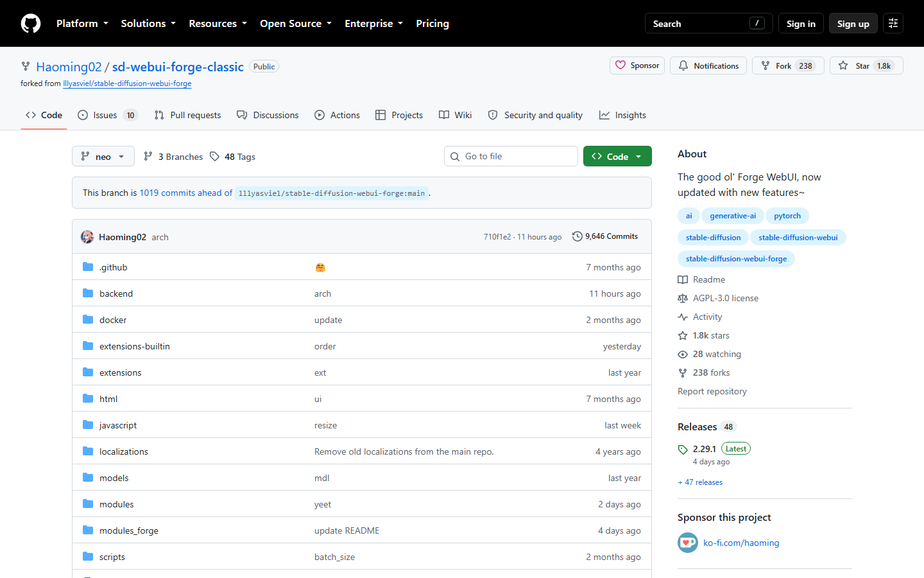Select the stable-diffusion topic tag
The height and width of the screenshot is (578, 924).
713,237
